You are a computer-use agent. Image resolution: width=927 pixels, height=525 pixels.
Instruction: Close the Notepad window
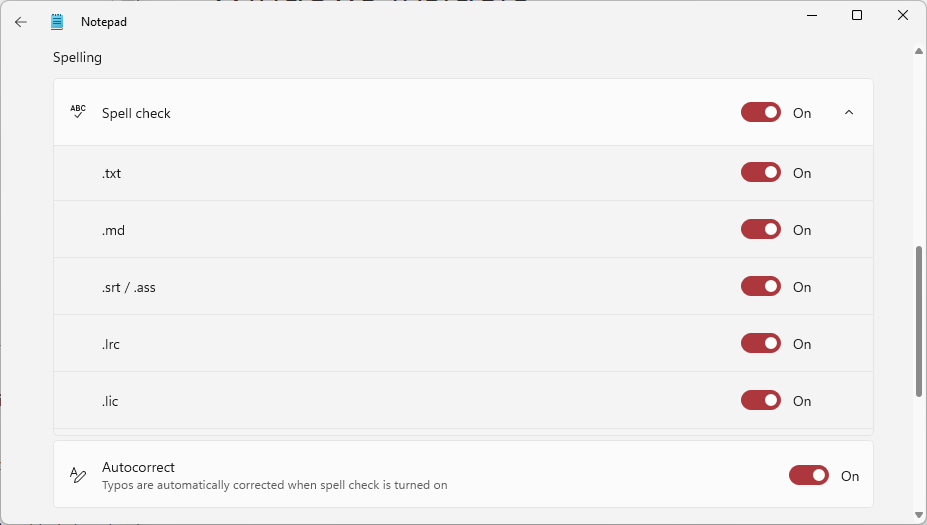(903, 15)
